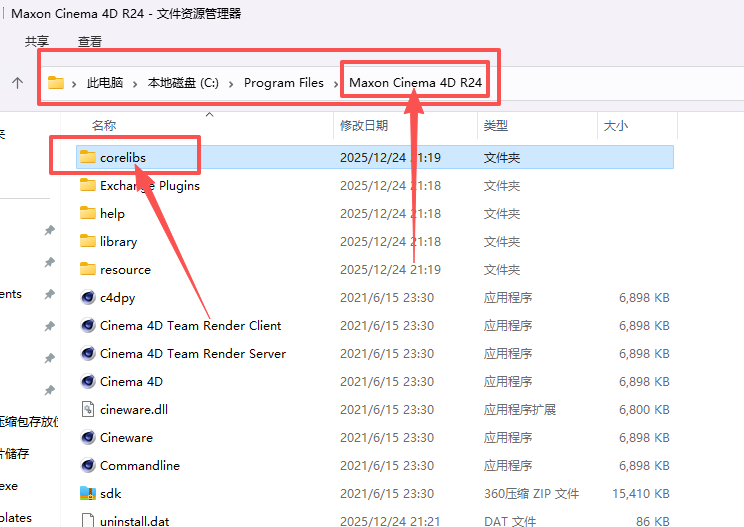Screen dimensions: 744x527
Task: Select the c4dpy application icon
Action: click(x=88, y=297)
